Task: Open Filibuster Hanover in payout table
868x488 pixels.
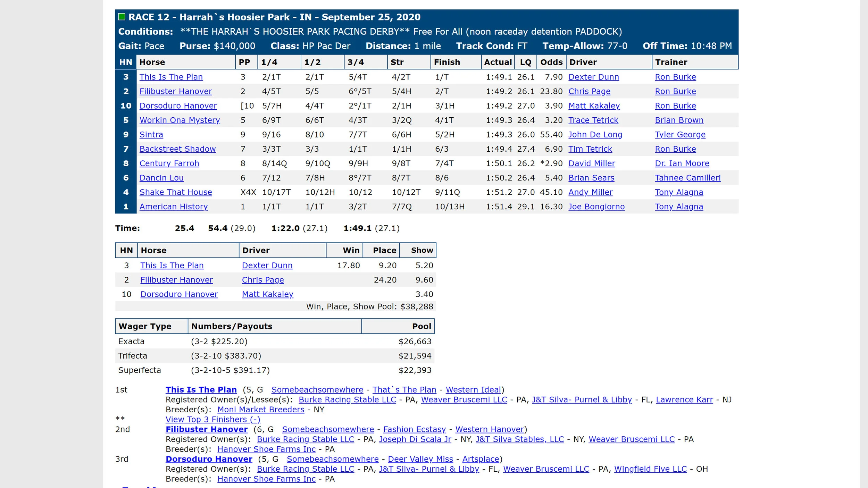Action: coord(176,280)
